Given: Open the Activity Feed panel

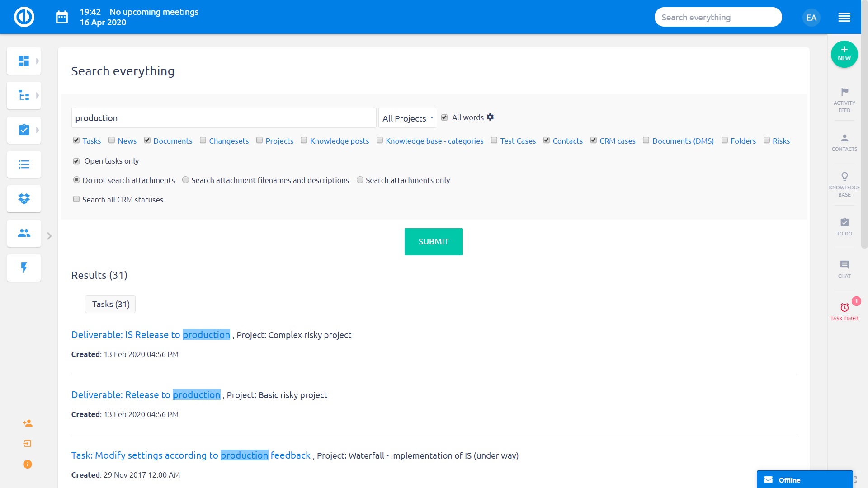Looking at the screenshot, I should pyautogui.click(x=844, y=100).
